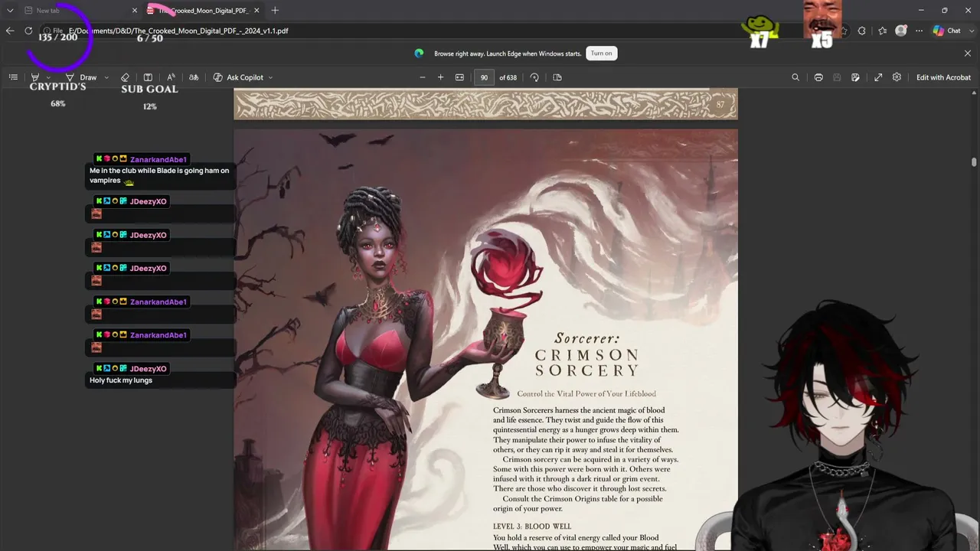Screen dimensions: 980x551
Task: Open the tab actions menu chevron
Action: 10,11
